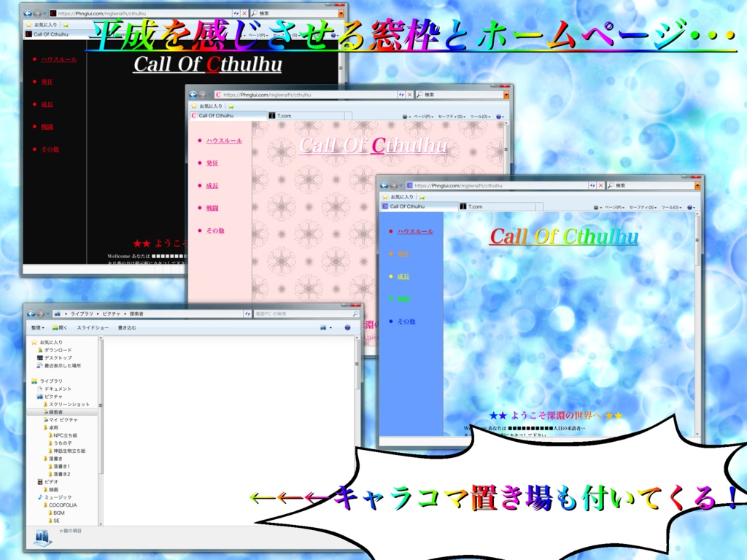Go back in the blue-theme browser window

click(x=384, y=185)
